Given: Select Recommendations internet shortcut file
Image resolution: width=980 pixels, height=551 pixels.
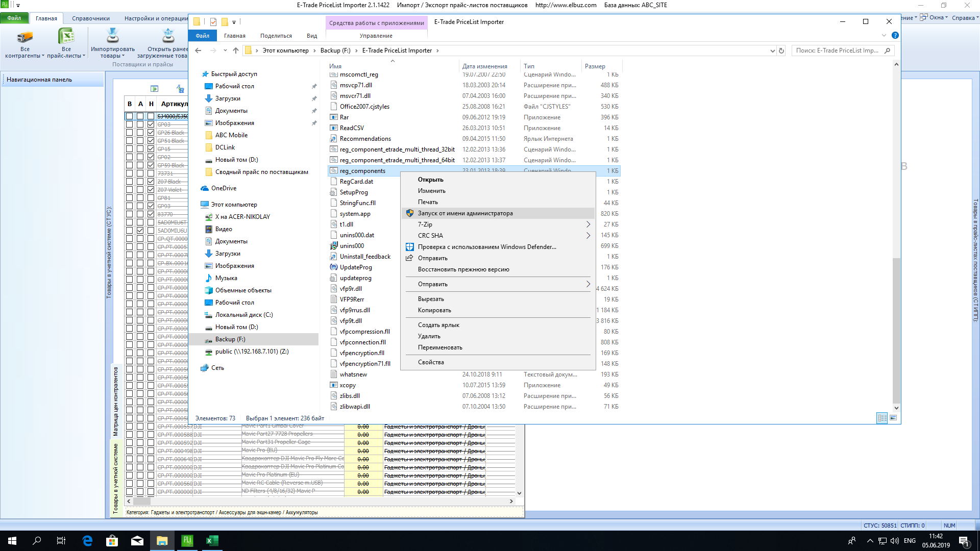Looking at the screenshot, I should coord(365,139).
